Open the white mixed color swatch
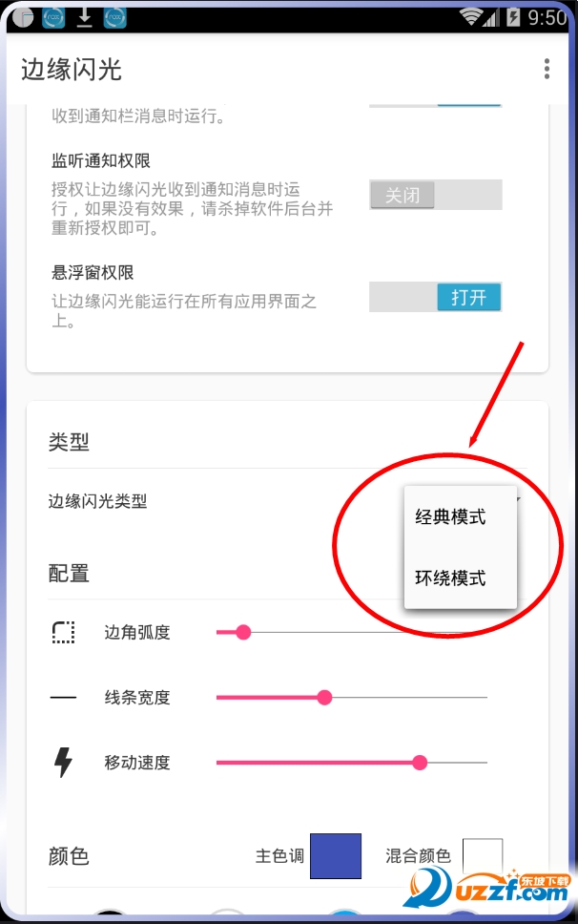This screenshot has height=924, width=578. click(x=483, y=855)
